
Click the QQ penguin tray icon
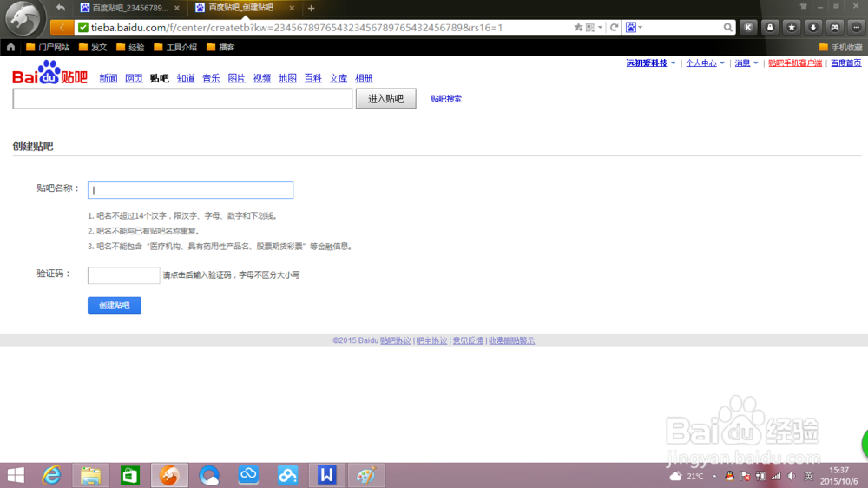(730, 476)
